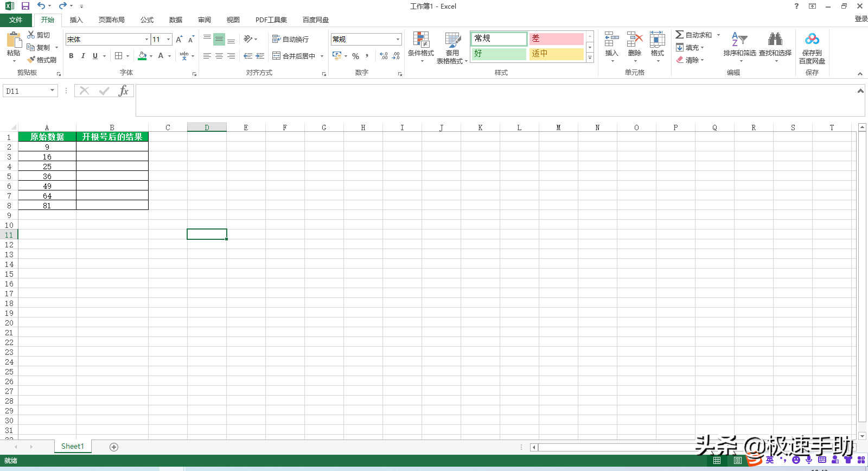
Task: Add a new sheet with plus button
Action: click(114, 447)
